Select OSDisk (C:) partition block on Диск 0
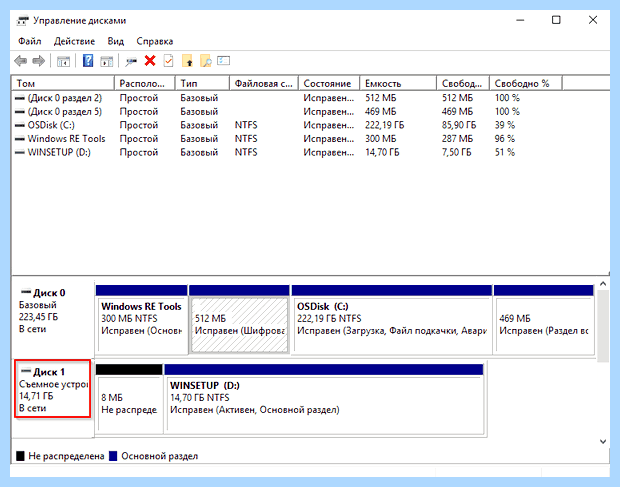Image resolution: width=620 pixels, height=487 pixels. tap(392, 319)
